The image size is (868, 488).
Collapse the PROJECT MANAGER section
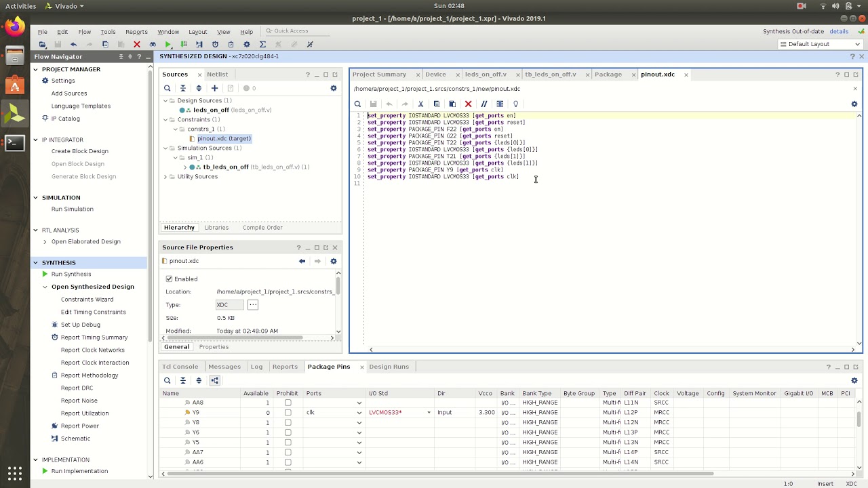[36, 69]
